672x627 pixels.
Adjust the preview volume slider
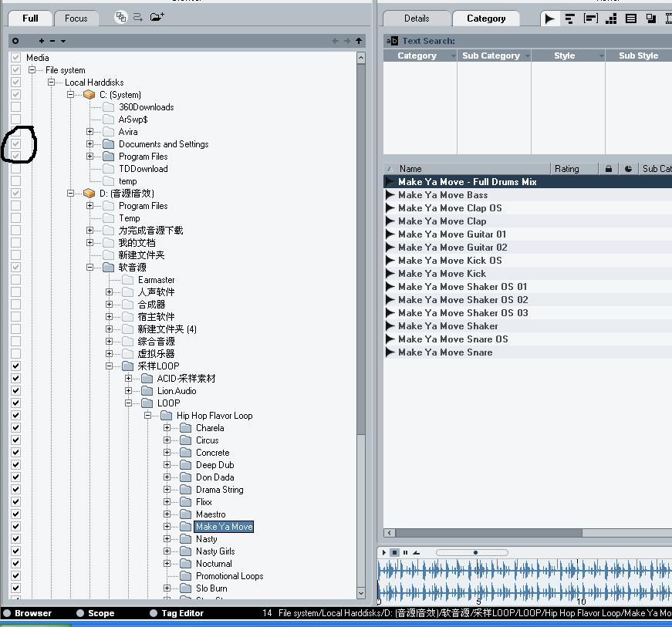[x=472, y=552]
